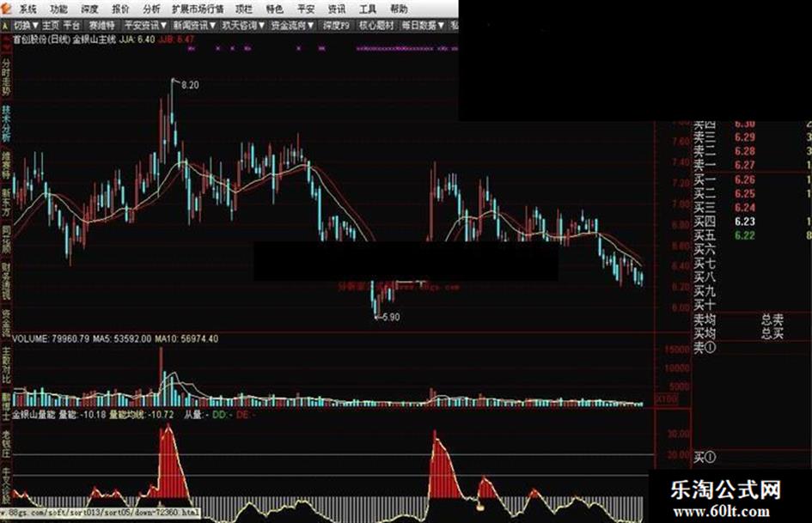The image size is (812, 523).
Task: Click the yellow A icon on the toolbar's left end
Action: click(x=5, y=25)
